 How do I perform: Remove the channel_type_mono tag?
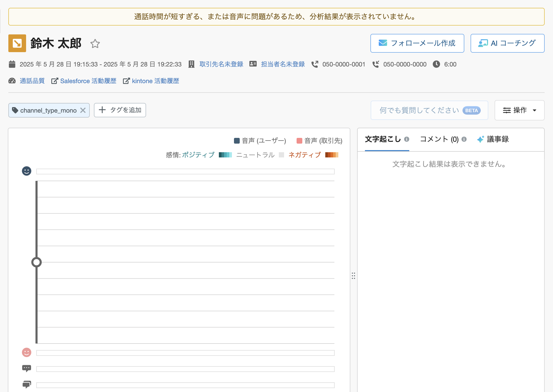83,110
